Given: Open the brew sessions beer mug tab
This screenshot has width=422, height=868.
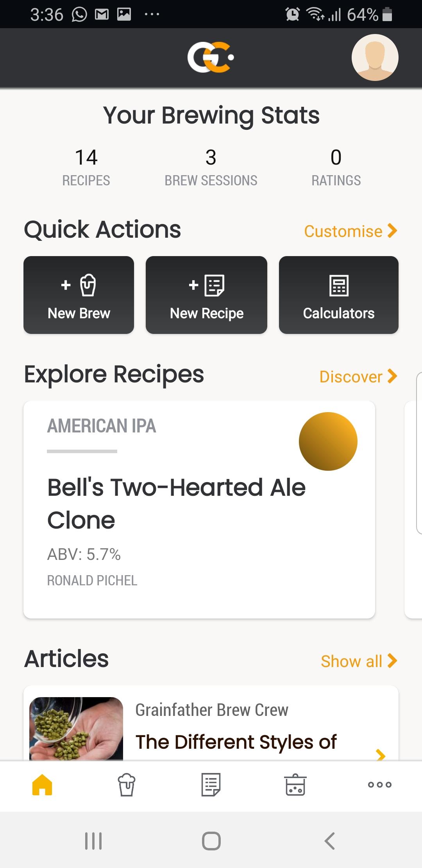Looking at the screenshot, I should click(x=127, y=784).
